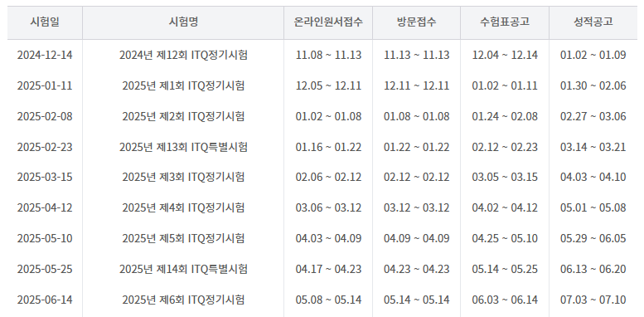Select the 온라인인원서접수 column header

tap(328, 22)
